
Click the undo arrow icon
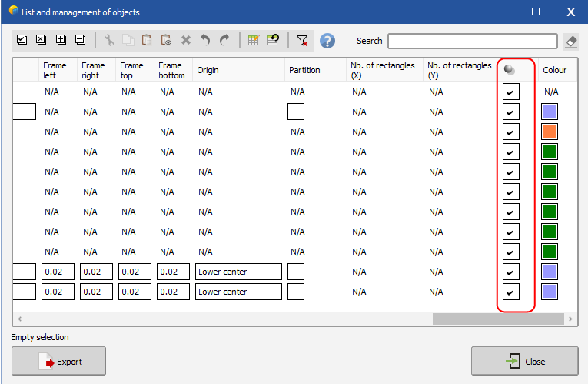[205, 40]
